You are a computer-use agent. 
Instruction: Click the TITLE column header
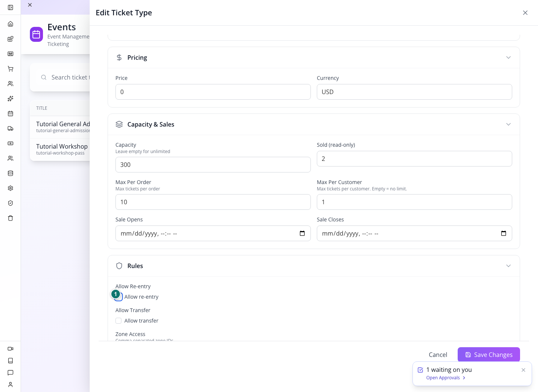(42, 108)
